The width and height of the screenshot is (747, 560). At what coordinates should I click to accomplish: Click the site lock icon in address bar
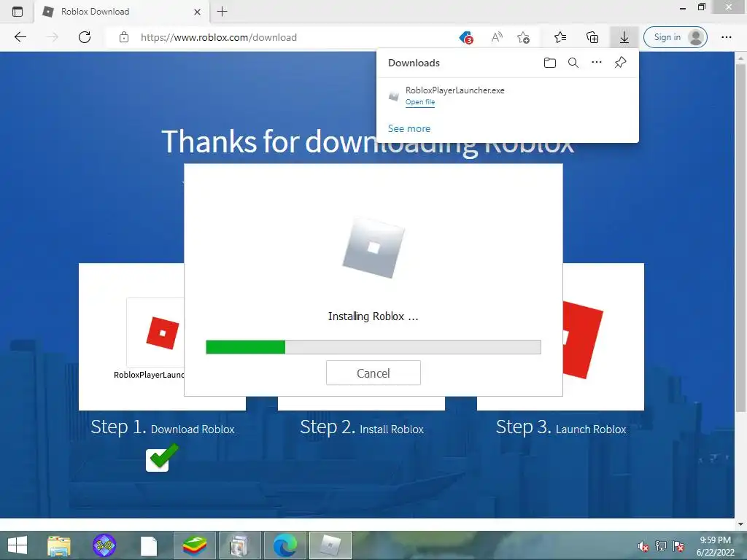coord(124,37)
